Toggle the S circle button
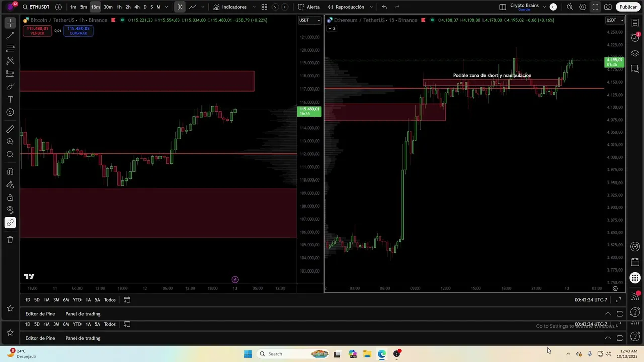Viewport: 644px width, 362px height. click(x=275, y=7)
